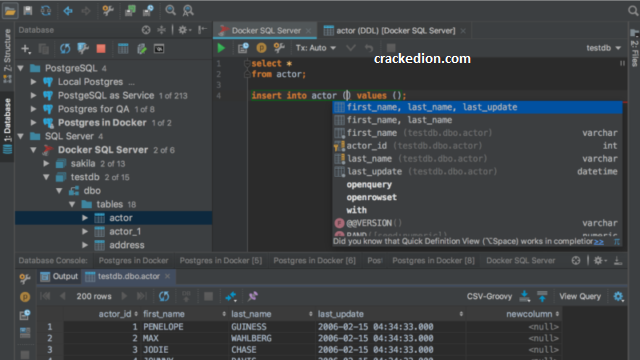Click the orange P parameters icon in editor toolbar
Image resolution: width=640 pixels, height=360 pixels.
[261, 48]
